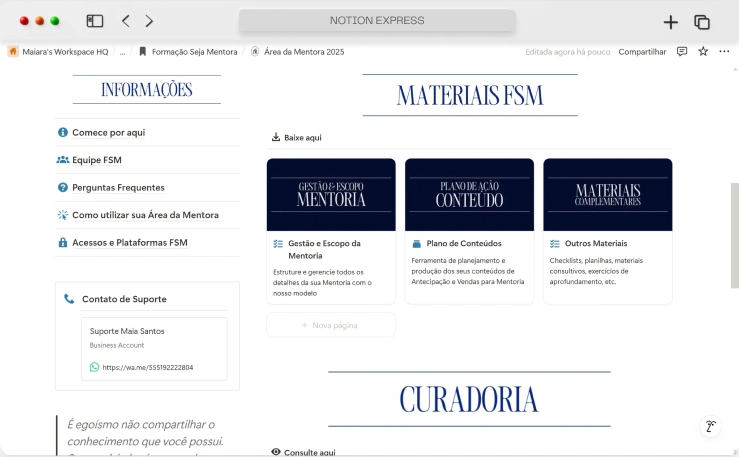Click eye icon beside Consulte aqui

(276, 451)
